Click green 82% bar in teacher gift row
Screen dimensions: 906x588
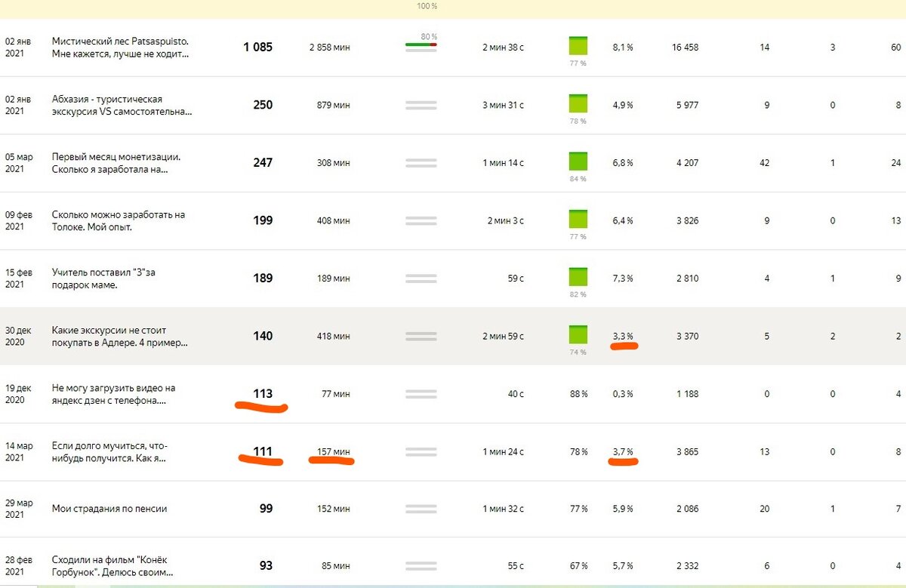click(578, 276)
